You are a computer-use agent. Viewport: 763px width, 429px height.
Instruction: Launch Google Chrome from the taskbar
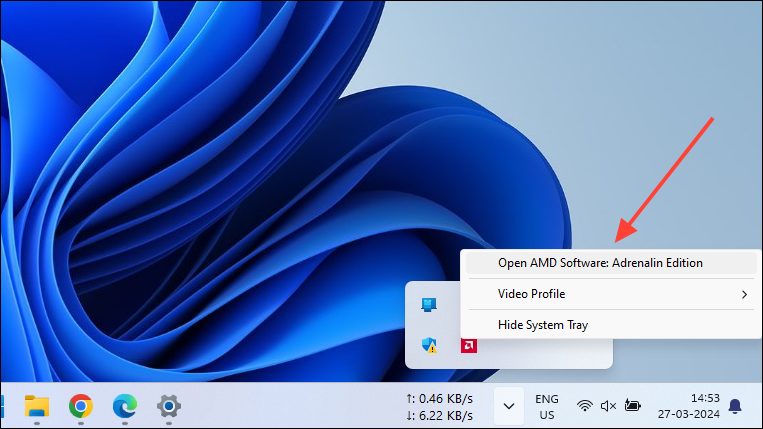[81, 406]
